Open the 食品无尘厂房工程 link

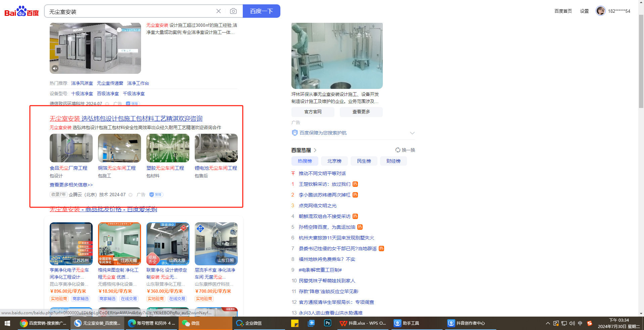coord(68,168)
